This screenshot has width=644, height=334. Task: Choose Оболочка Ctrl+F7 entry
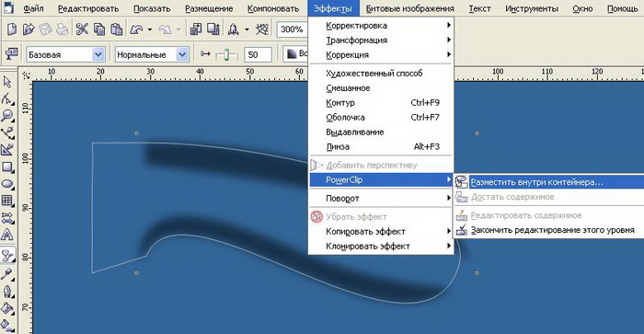(x=381, y=118)
